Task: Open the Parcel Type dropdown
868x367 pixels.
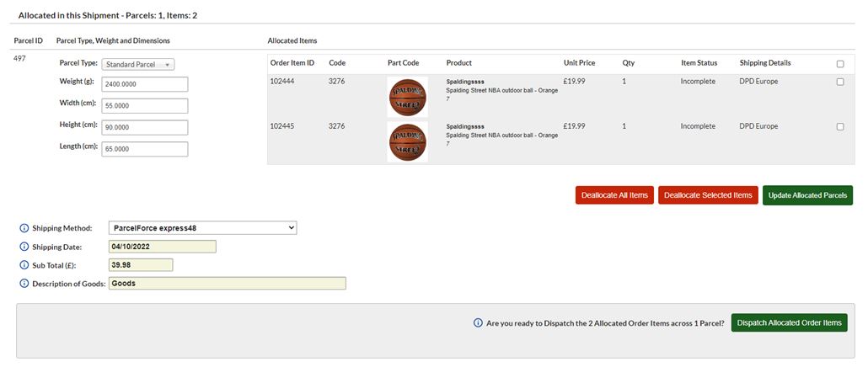Action: (x=137, y=64)
